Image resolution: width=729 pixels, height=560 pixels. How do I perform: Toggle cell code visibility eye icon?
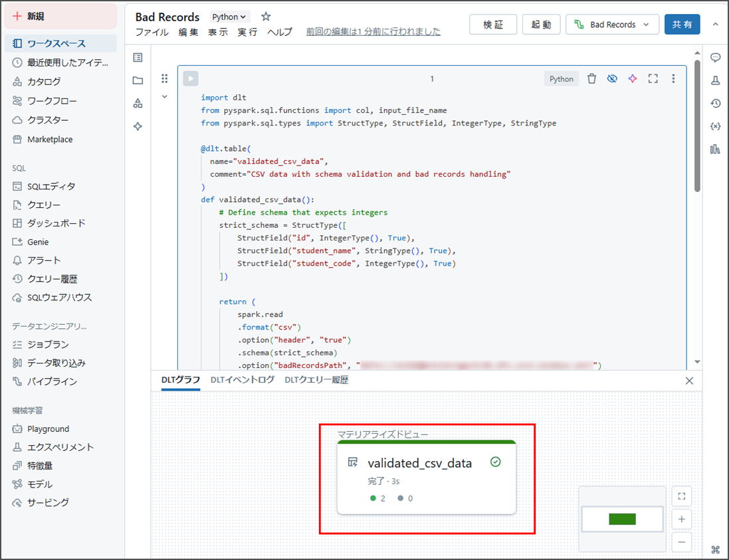(612, 78)
